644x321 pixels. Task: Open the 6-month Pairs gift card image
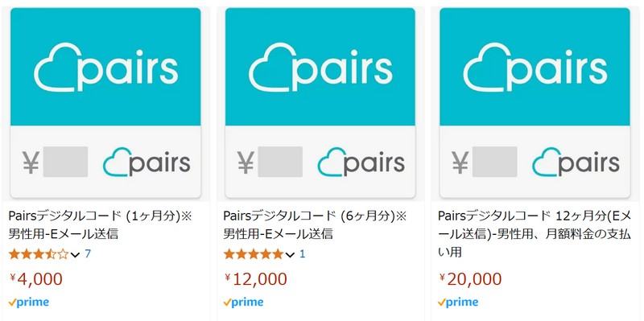click(320, 103)
